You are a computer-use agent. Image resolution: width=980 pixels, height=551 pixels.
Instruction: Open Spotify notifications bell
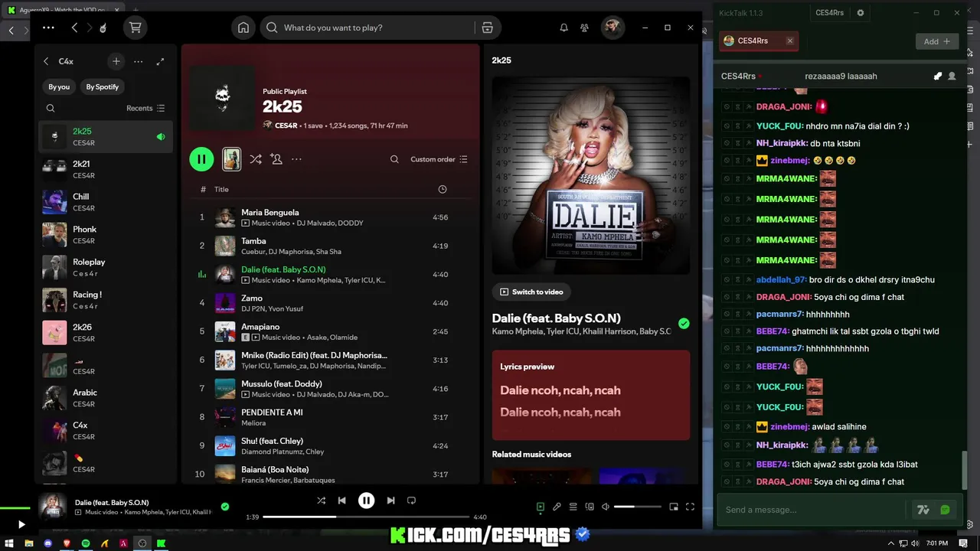(563, 28)
